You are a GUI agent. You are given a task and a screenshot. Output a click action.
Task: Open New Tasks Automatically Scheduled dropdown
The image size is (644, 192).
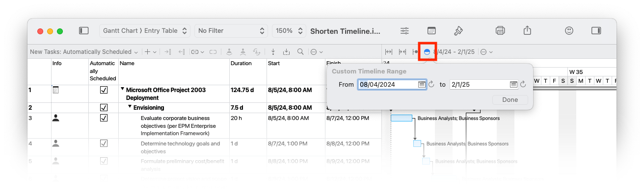pyautogui.click(x=83, y=51)
